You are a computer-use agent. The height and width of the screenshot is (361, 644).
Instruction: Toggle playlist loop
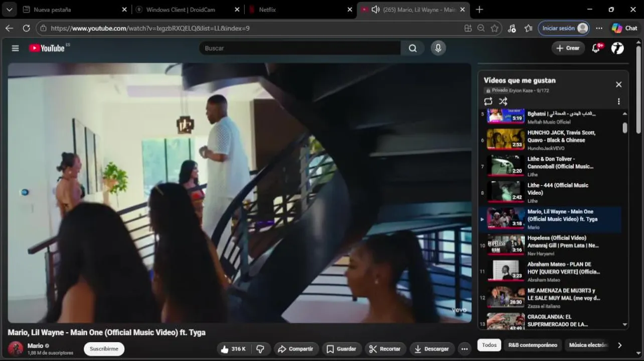[x=488, y=101]
